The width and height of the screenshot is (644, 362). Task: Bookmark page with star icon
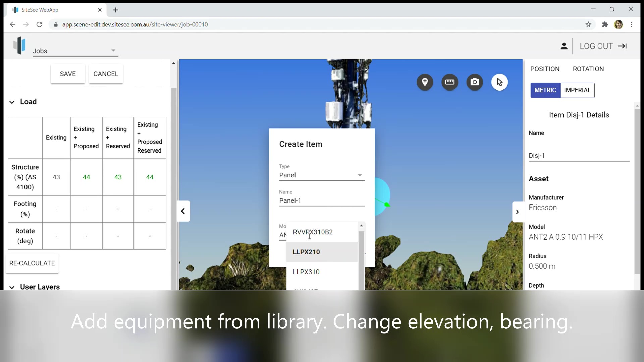click(588, 24)
